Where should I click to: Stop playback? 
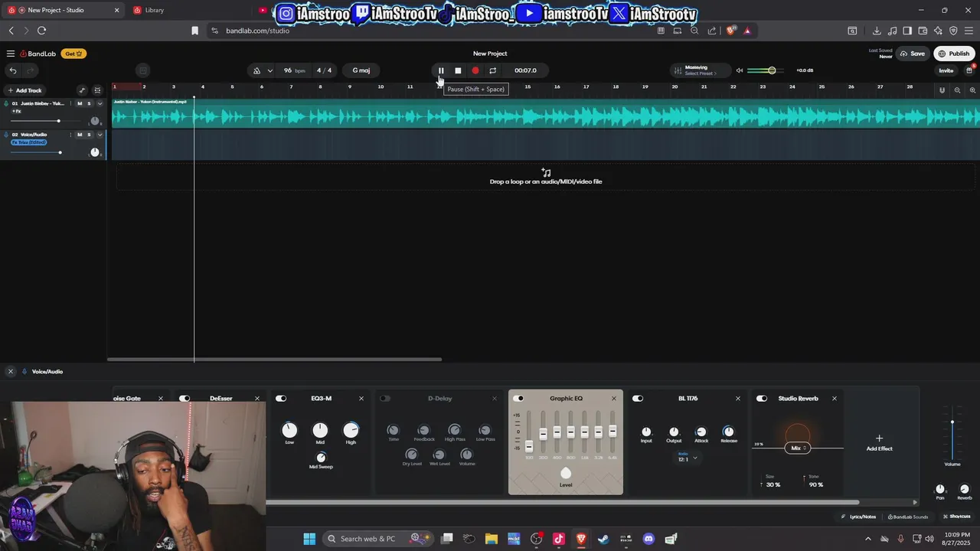458,70
